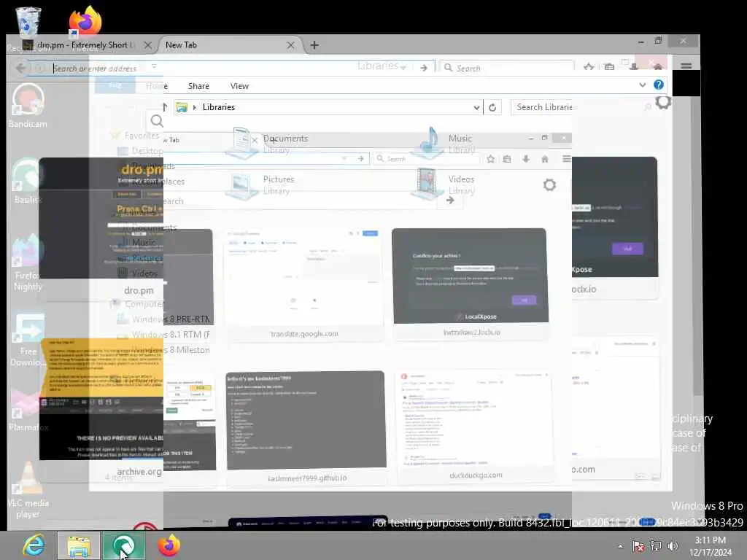Open the loclx.io LocalXpose tile
This screenshot has height=560, width=747.
(x=471, y=283)
